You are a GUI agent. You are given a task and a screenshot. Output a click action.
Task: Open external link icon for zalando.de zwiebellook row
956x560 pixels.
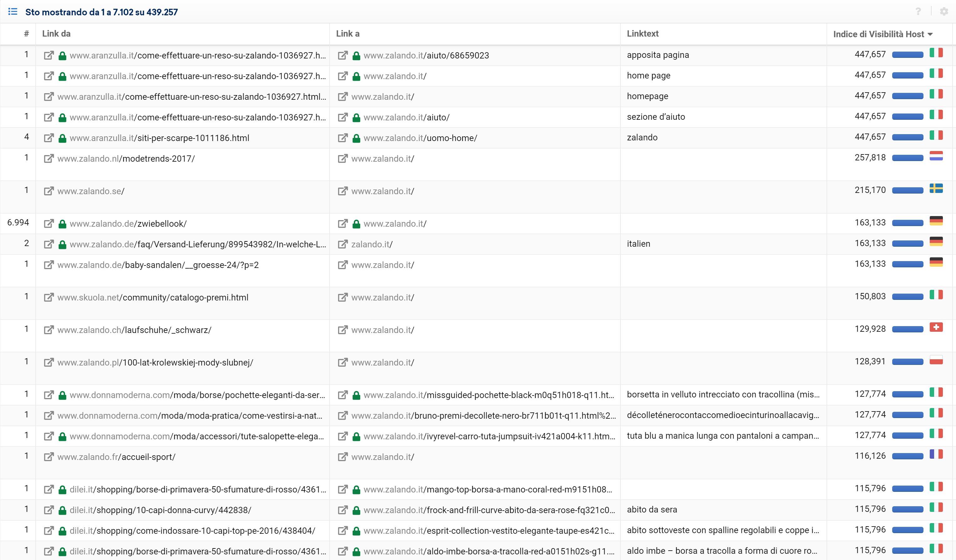(x=48, y=224)
